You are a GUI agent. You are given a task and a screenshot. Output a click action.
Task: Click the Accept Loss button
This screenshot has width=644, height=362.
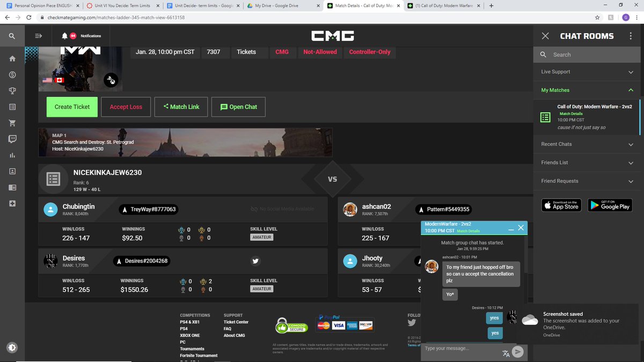126,107
